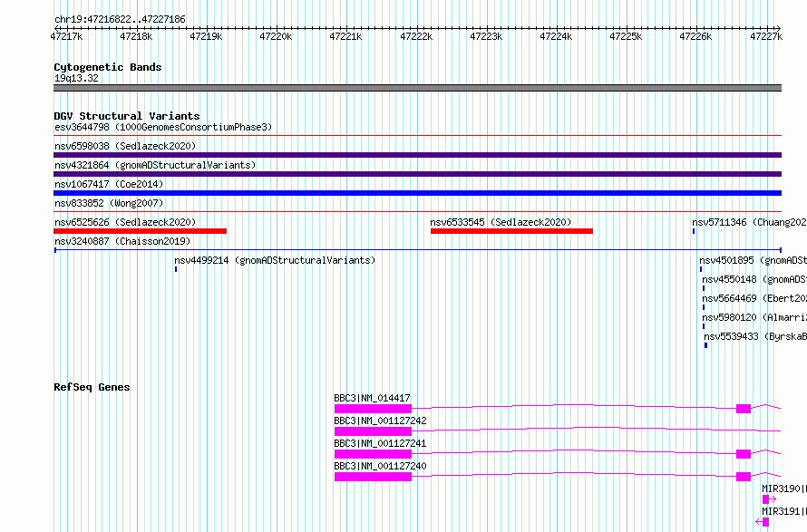Viewport: 807px width, 532px height.
Task: Select the small blue nsv4499214 marker
Action: click(176, 269)
